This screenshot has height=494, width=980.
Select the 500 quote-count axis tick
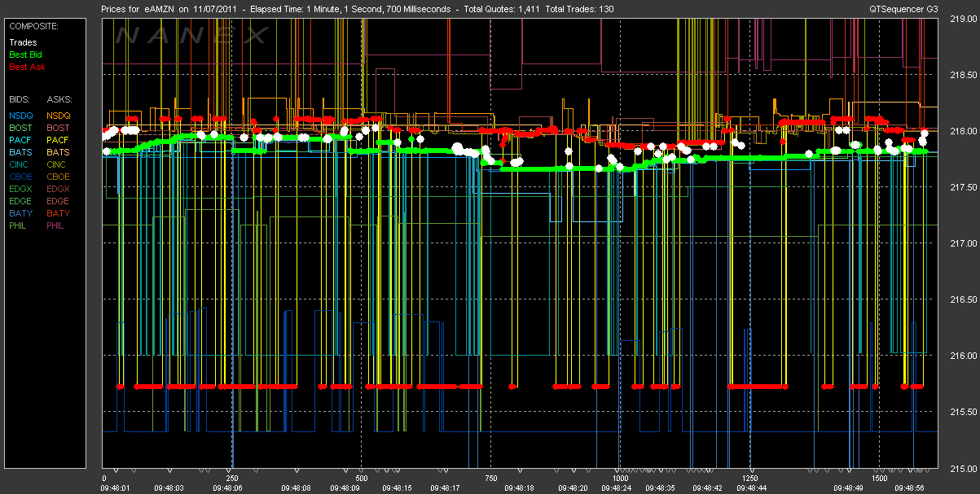tap(362, 479)
